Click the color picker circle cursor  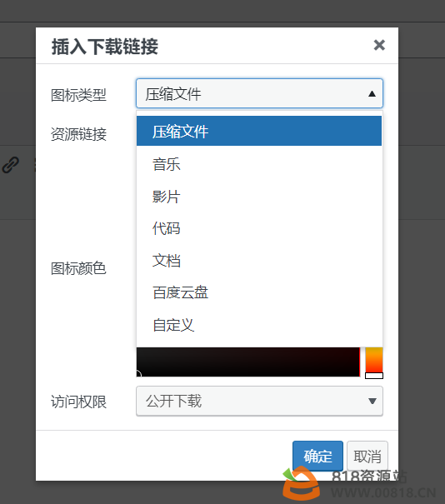tap(138, 374)
